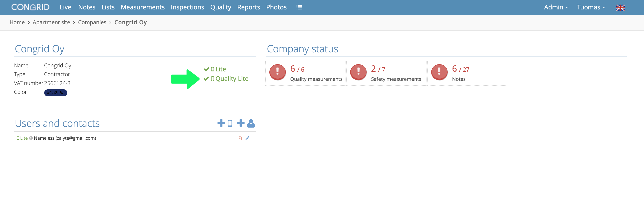Viewport: 644px width, 223px height.
Task: Click the Congrid Oy name value
Action: pos(57,66)
